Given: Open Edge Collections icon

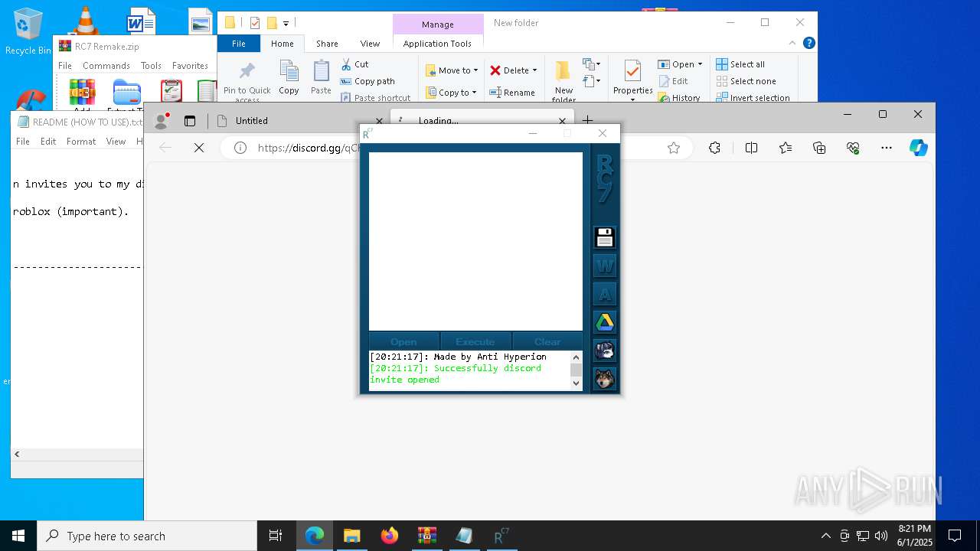Looking at the screenshot, I should coord(819,148).
